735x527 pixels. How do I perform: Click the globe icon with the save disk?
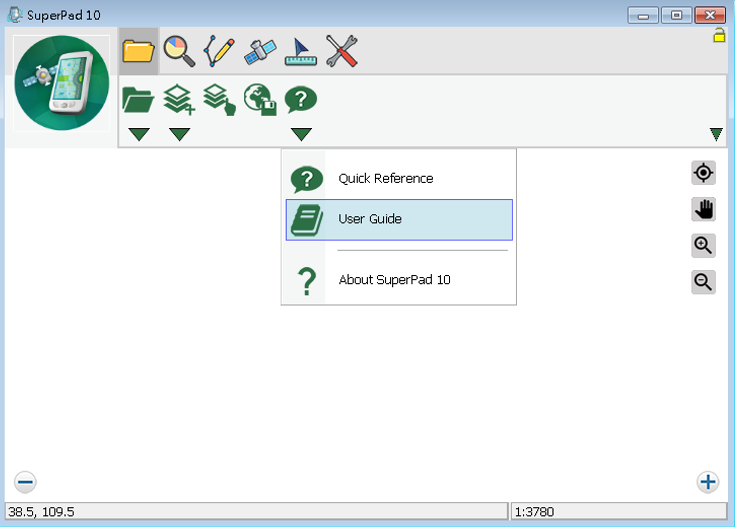point(260,99)
